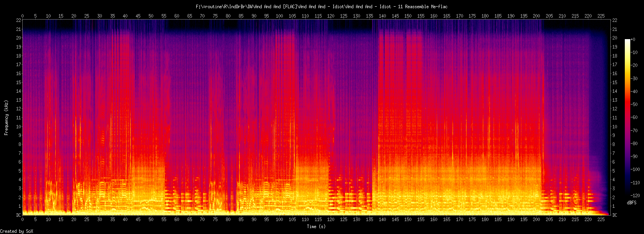Click the "-50" value on the dBFS scale
This screenshot has width=644, height=234.
[x=634, y=104]
